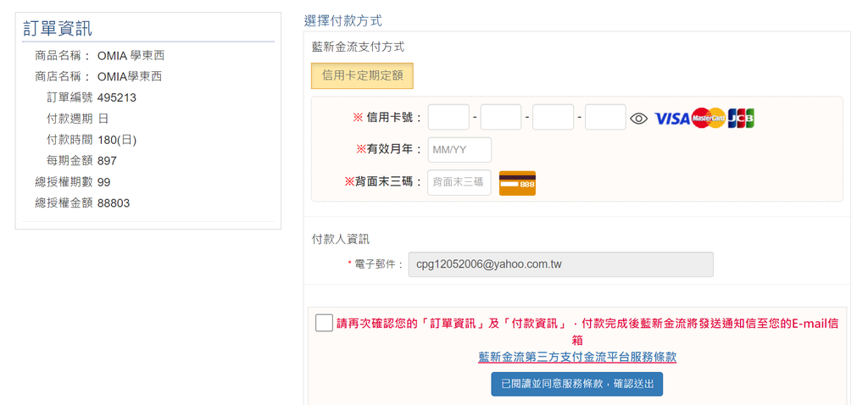
Task: Click the 有效月年 field label
Action: (x=389, y=149)
